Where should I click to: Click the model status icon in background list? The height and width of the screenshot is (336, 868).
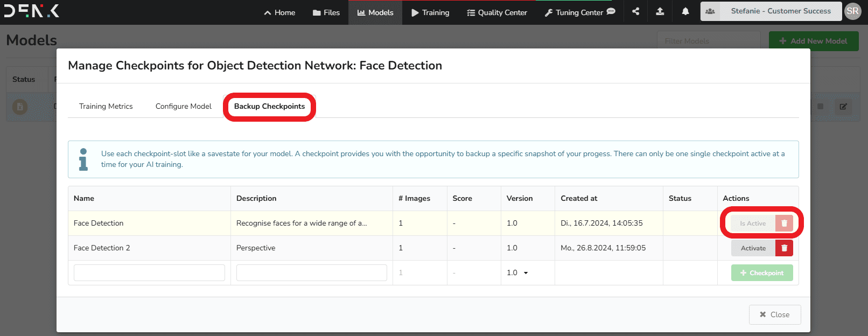tap(20, 107)
